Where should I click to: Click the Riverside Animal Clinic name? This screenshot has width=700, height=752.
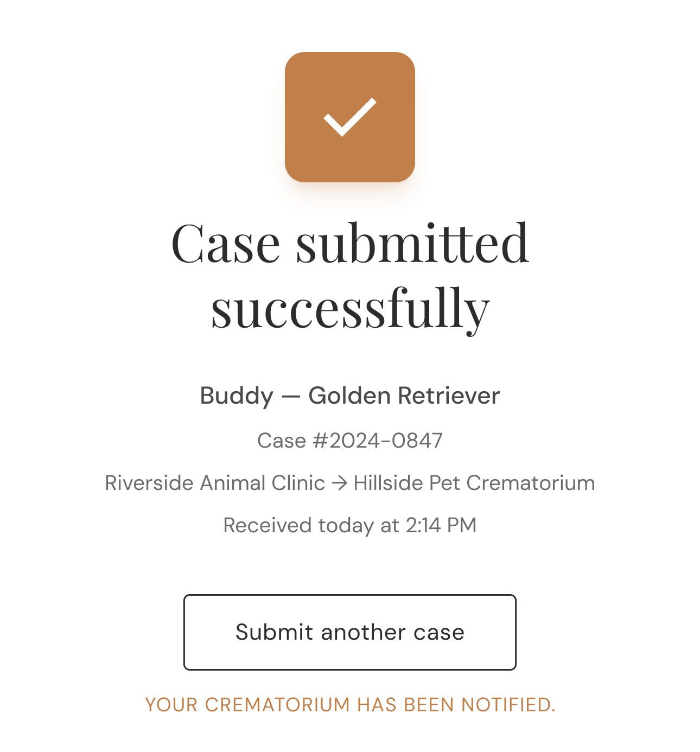pyautogui.click(x=215, y=483)
